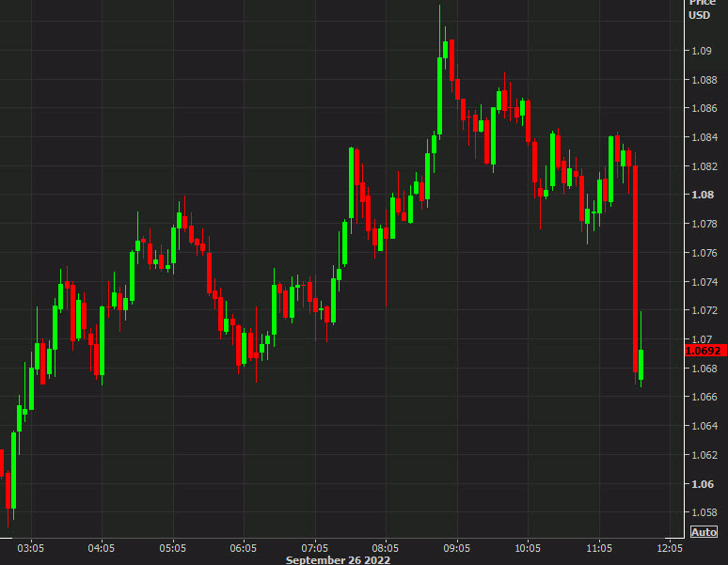
Task: Click the bold 1.06 price axis label
Action: (x=703, y=484)
